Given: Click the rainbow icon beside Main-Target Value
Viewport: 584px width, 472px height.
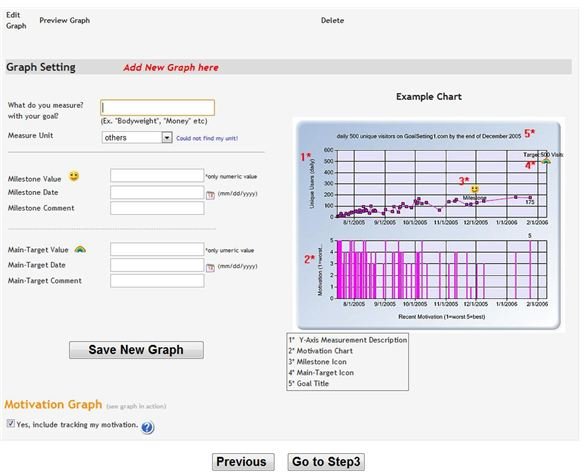Looking at the screenshot, I should (x=80, y=249).
